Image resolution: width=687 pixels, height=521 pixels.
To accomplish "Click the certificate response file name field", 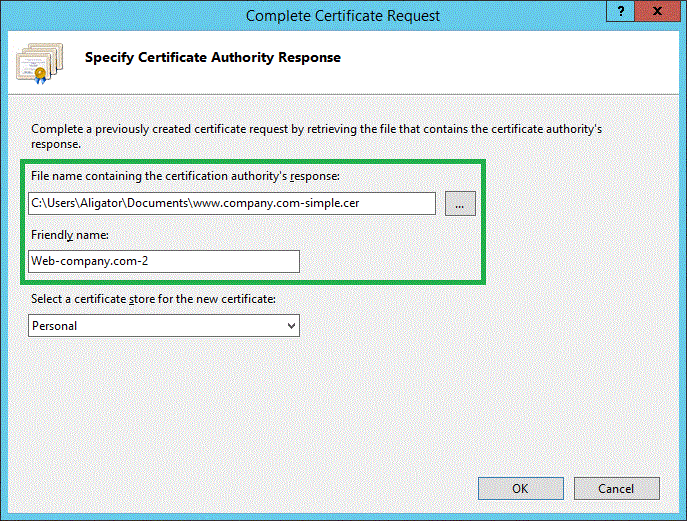I will pos(232,204).
